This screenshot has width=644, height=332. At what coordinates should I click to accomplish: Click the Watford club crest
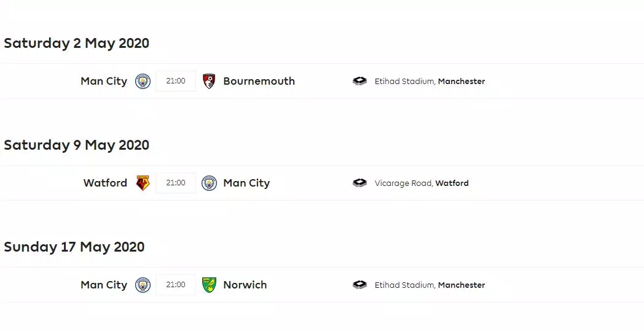(143, 183)
